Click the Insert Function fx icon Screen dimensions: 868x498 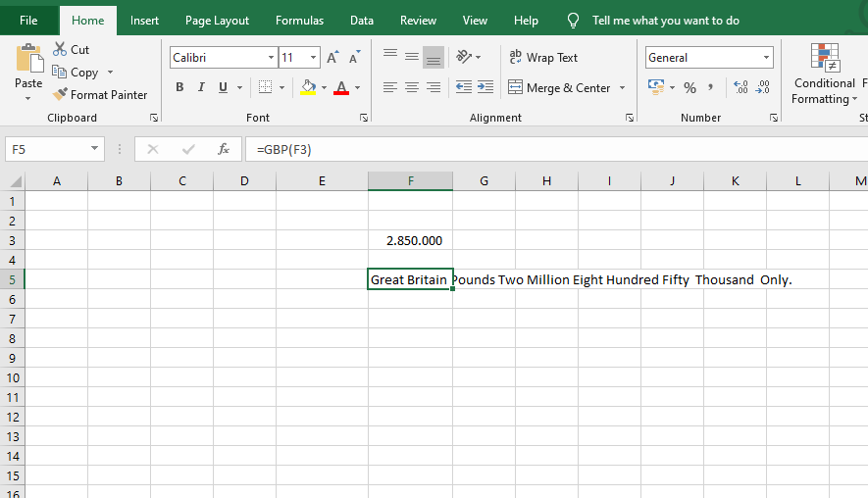click(x=224, y=149)
